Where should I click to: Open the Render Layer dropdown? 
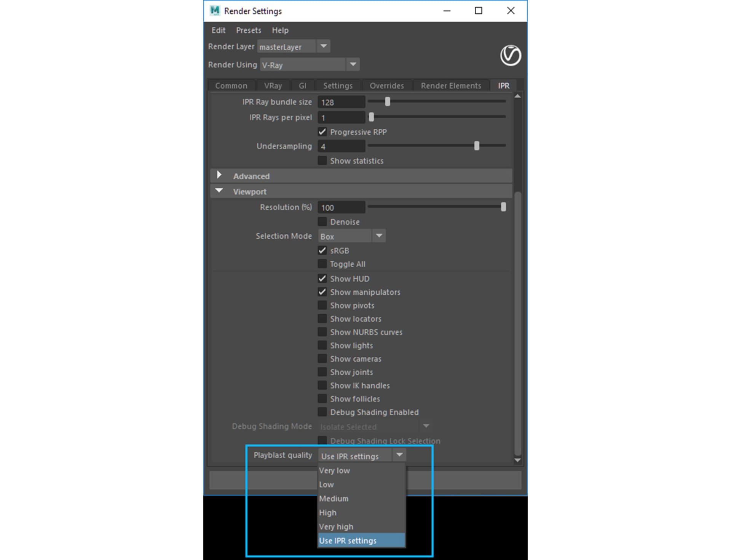click(294, 47)
